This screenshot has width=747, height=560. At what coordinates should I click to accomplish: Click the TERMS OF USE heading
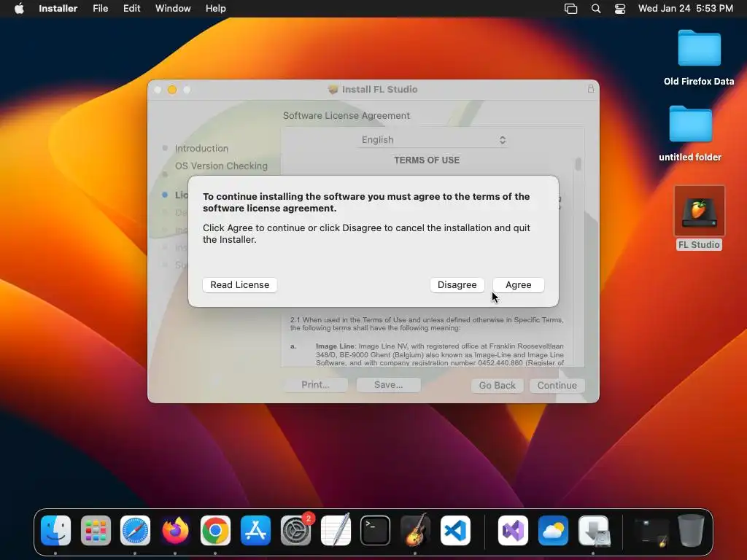(426, 160)
